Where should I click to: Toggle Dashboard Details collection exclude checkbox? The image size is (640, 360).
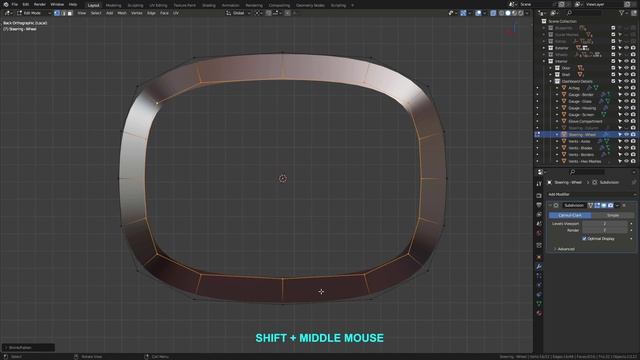coord(613,81)
